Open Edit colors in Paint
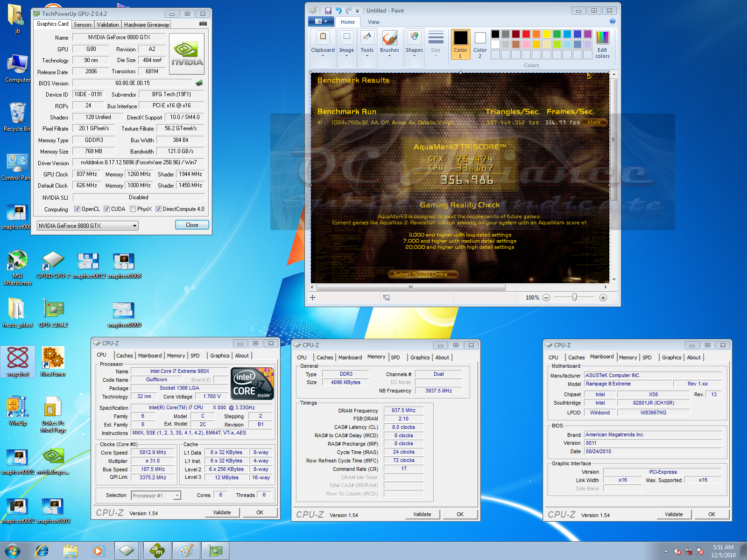 click(602, 44)
